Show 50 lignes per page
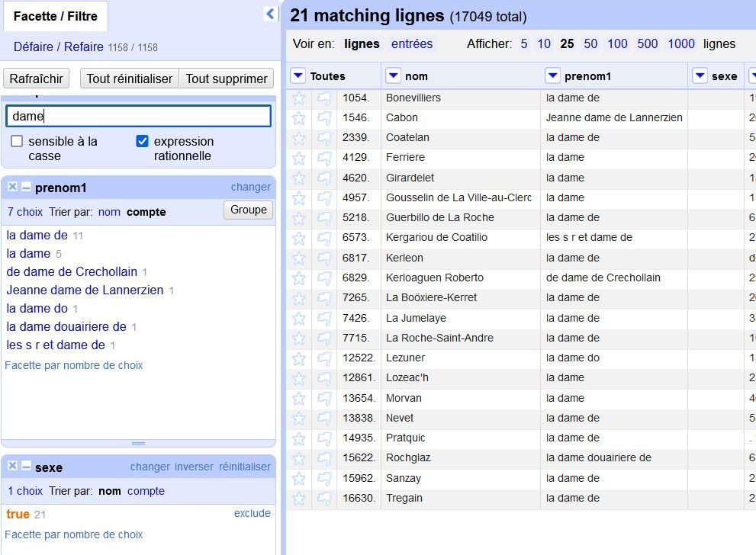This screenshot has height=555, width=756. pos(590,44)
